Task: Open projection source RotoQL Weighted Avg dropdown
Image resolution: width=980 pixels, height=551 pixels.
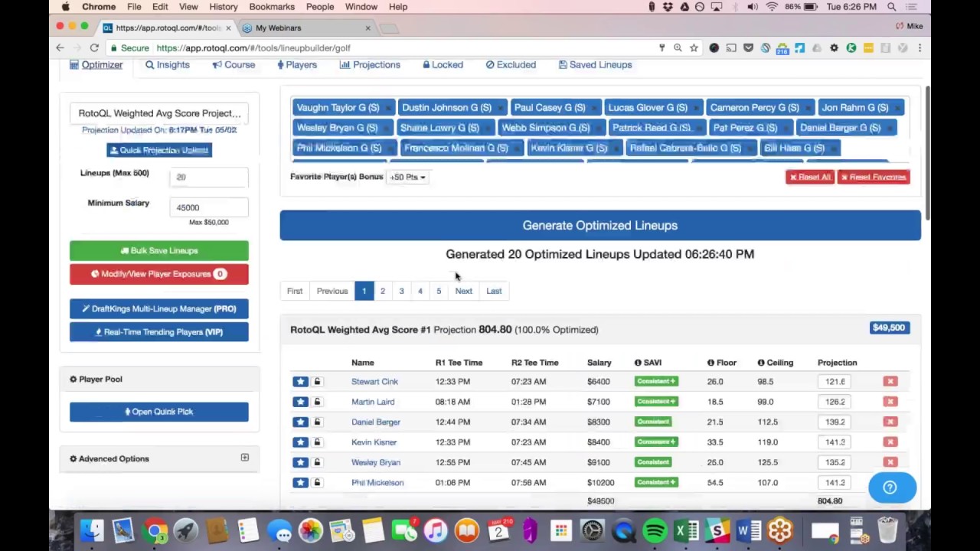Action: click(159, 113)
